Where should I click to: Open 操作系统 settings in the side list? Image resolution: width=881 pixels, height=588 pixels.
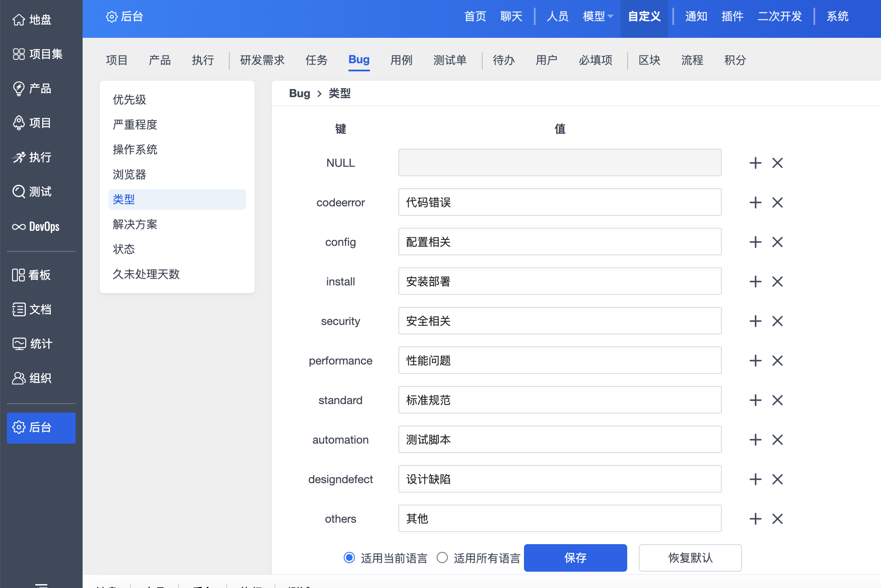pos(177,150)
